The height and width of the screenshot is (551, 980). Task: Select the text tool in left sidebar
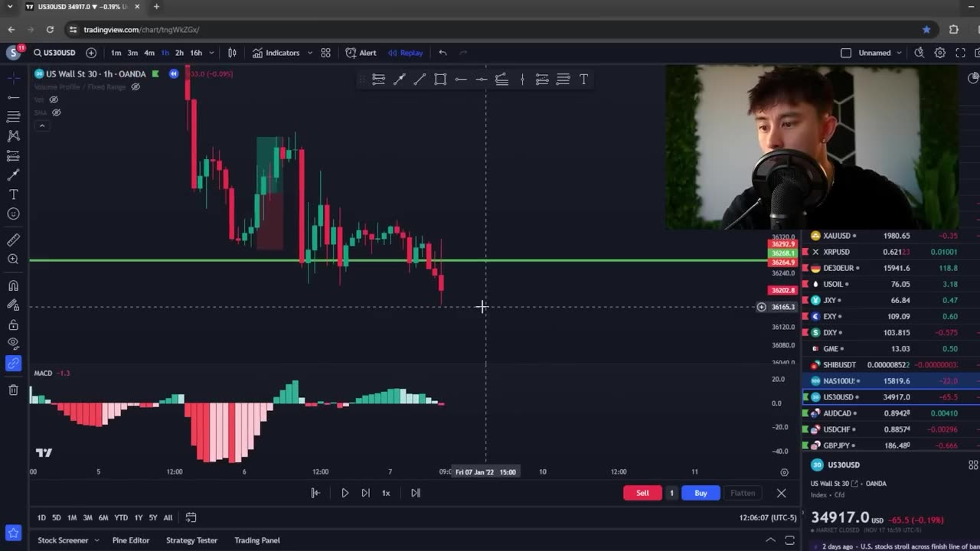tap(13, 194)
